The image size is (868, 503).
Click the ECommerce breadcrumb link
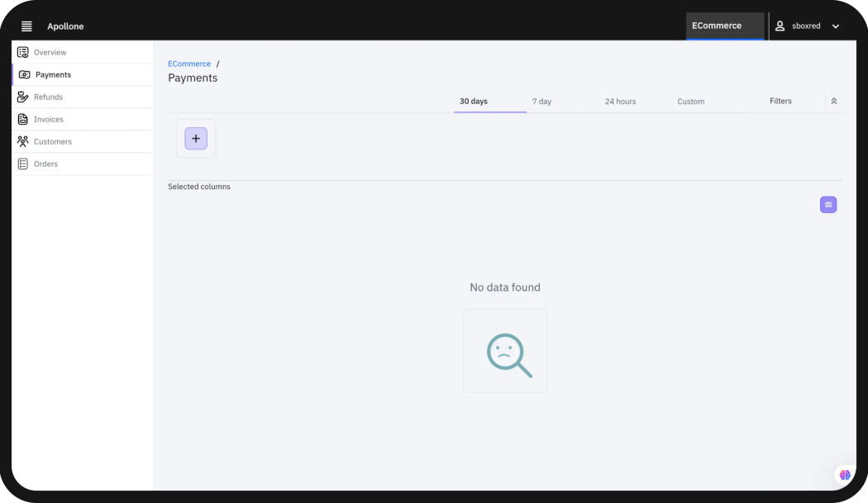click(189, 64)
